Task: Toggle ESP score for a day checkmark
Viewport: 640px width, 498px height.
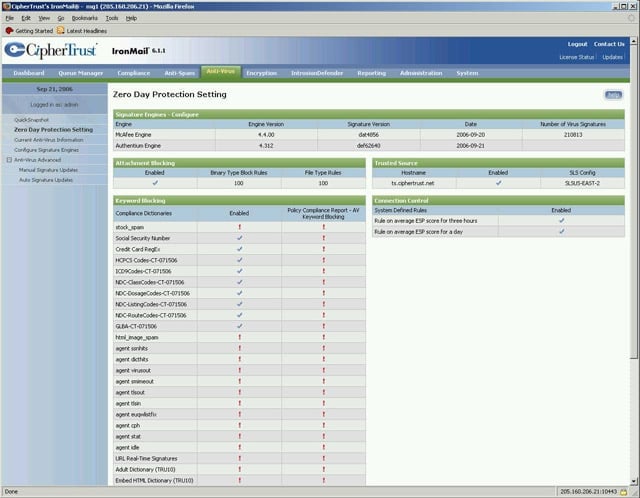Action: point(562,231)
